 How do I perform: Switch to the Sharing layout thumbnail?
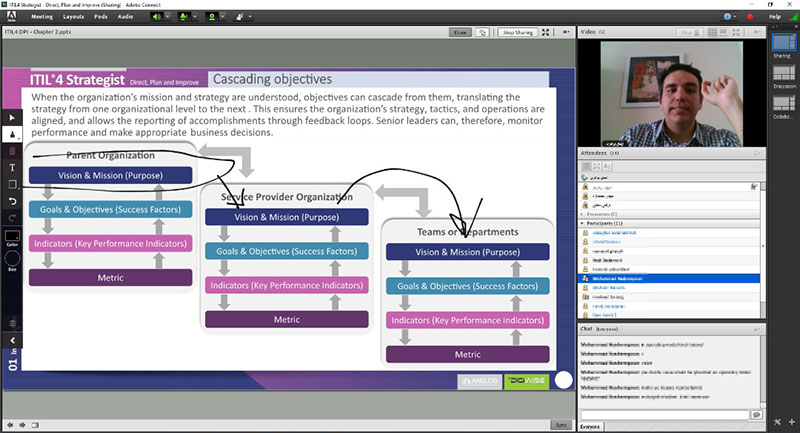point(783,43)
